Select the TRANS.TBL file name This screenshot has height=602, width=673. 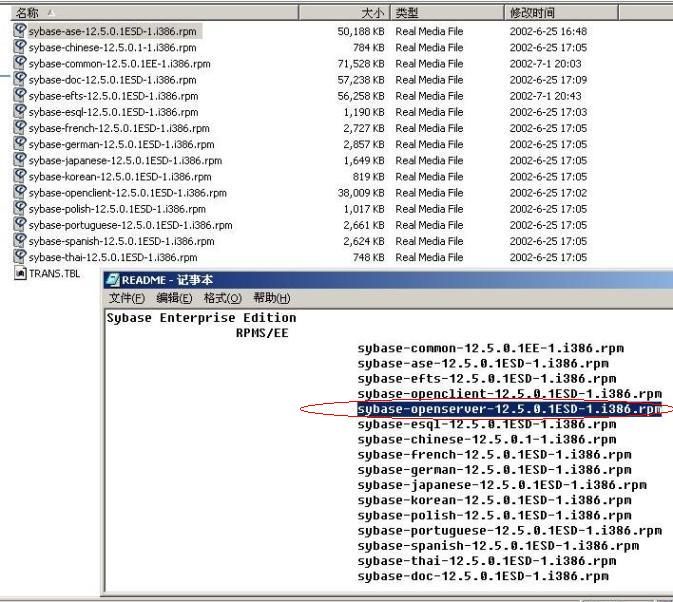[55, 274]
